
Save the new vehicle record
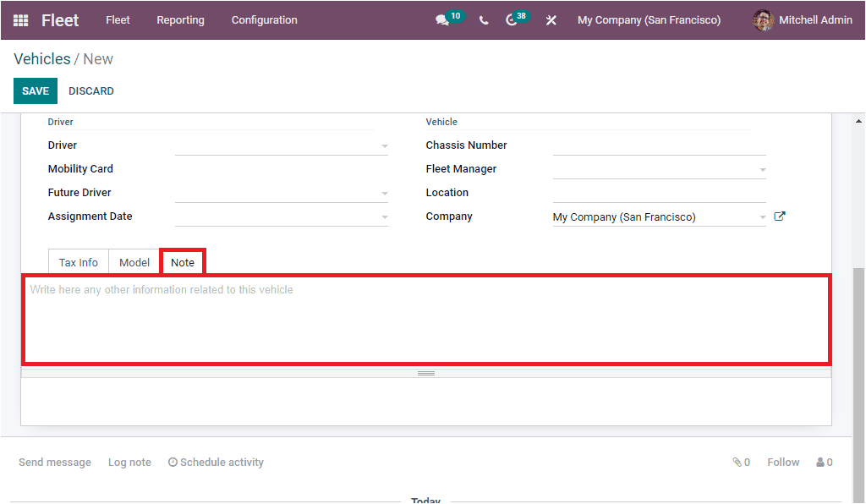[x=35, y=90]
